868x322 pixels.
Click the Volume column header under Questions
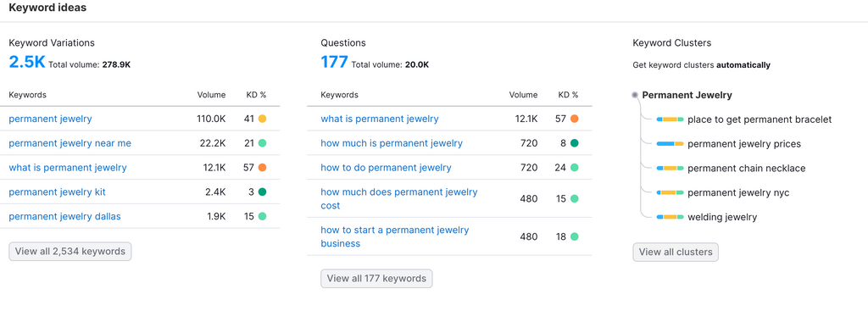tap(523, 95)
